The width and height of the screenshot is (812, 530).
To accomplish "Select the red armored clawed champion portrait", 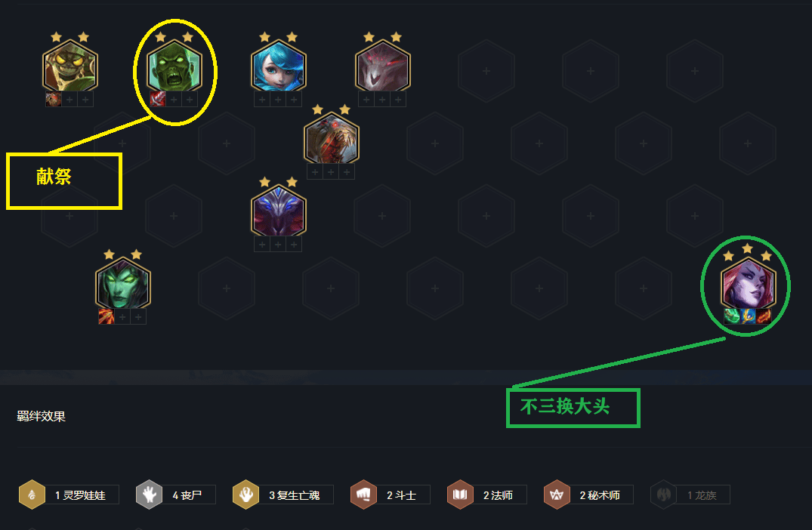I will [x=332, y=139].
